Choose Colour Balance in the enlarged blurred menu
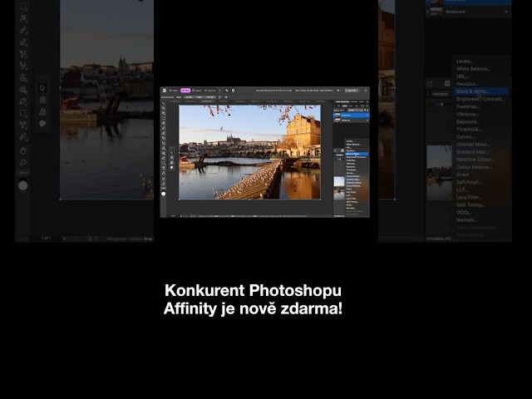532x399 pixels. (474, 167)
